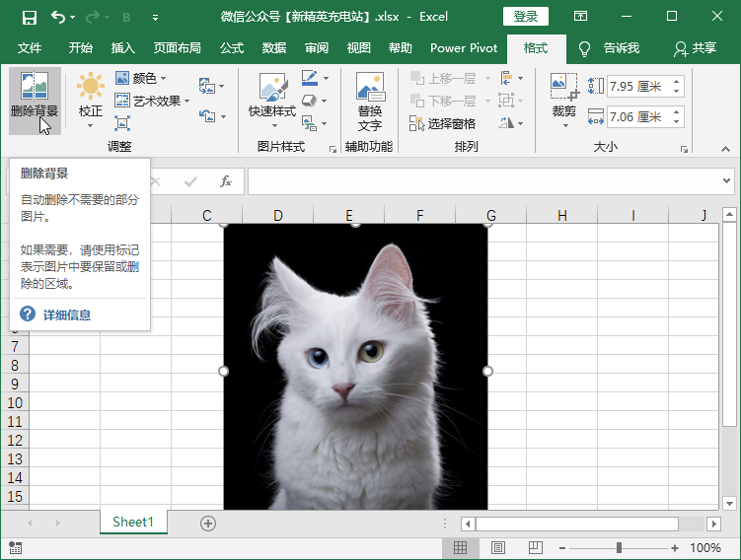Click the horizontal scrollbar right arrow
This screenshot has height=560, width=741.
pos(714,524)
